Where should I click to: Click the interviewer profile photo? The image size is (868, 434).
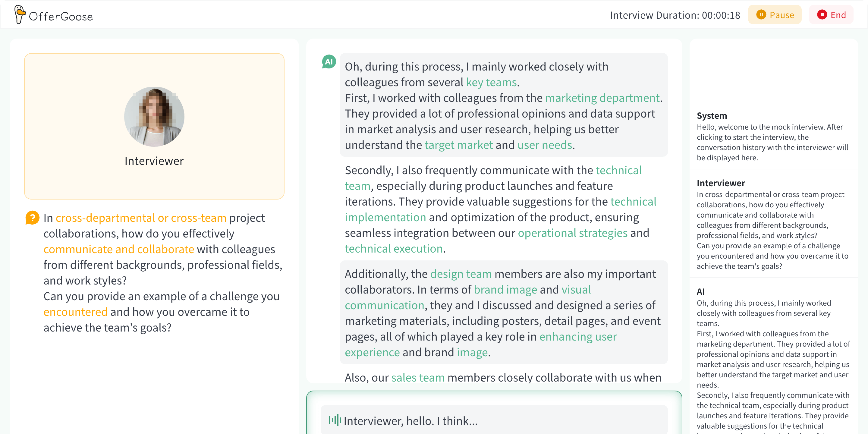[154, 117]
